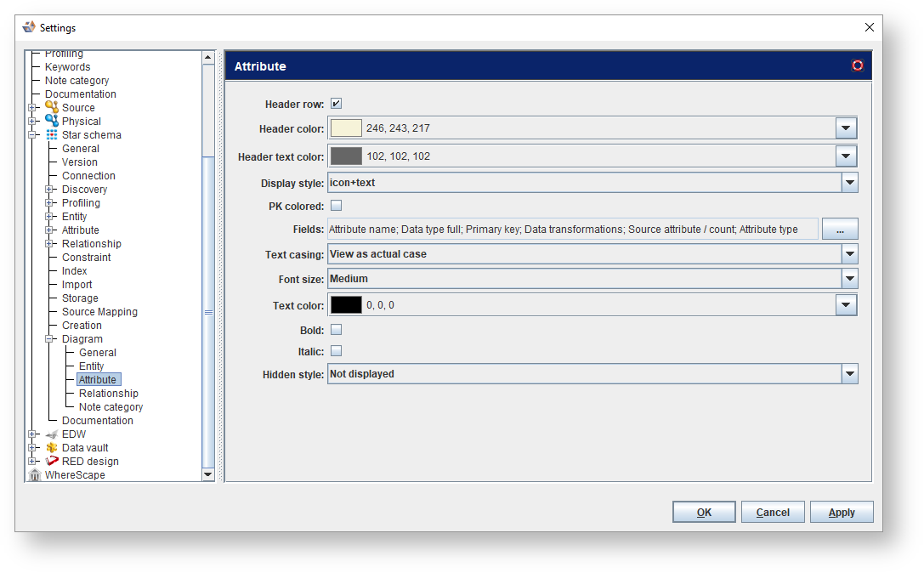
Task: Select Storage in the tree
Action: click(x=80, y=298)
